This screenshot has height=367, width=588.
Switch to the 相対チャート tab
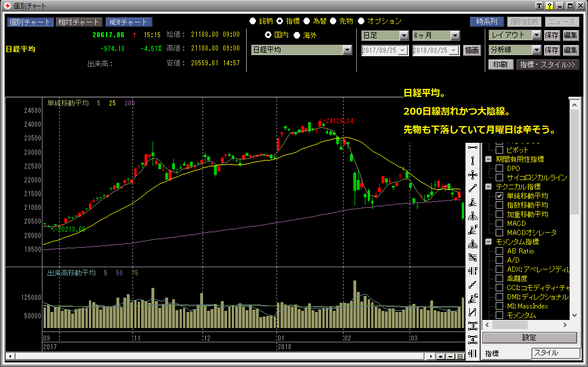pos(78,22)
